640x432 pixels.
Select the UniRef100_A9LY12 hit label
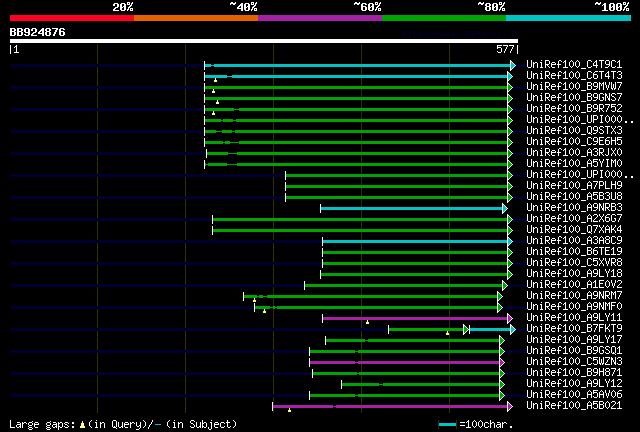click(574, 384)
